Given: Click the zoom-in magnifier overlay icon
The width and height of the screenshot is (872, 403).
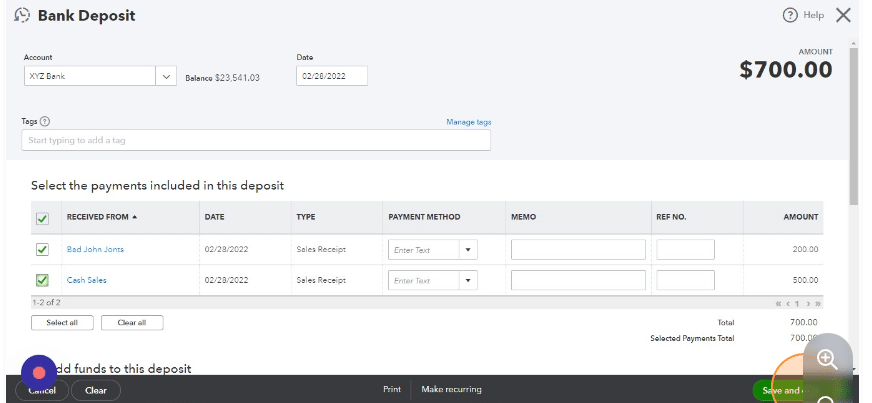Looking at the screenshot, I should 827,360.
